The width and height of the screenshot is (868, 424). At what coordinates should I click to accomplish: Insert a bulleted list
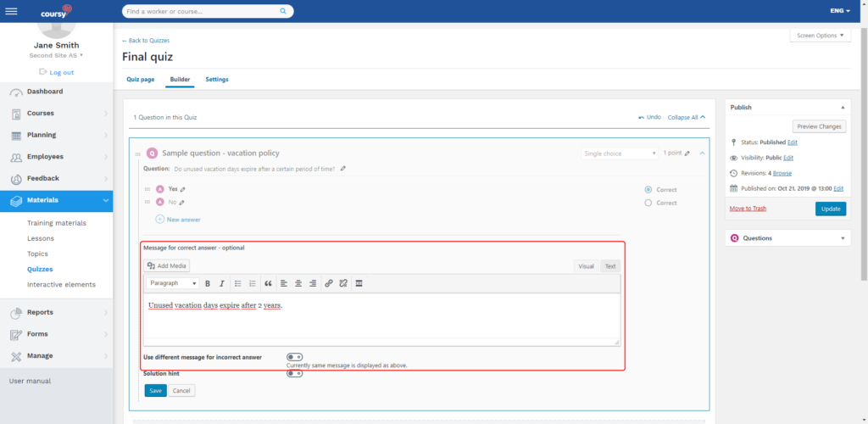(237, 283)
